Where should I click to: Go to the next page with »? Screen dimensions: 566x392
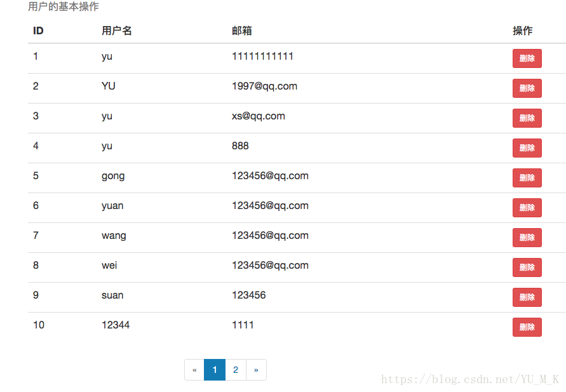coord(256,370)
